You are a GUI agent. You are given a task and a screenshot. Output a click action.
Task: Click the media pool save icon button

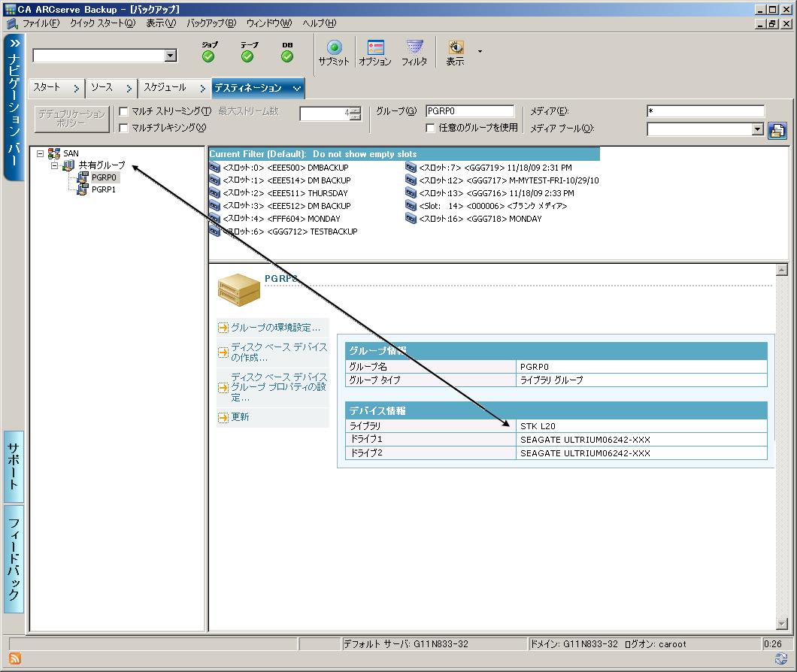pos(777,130)
